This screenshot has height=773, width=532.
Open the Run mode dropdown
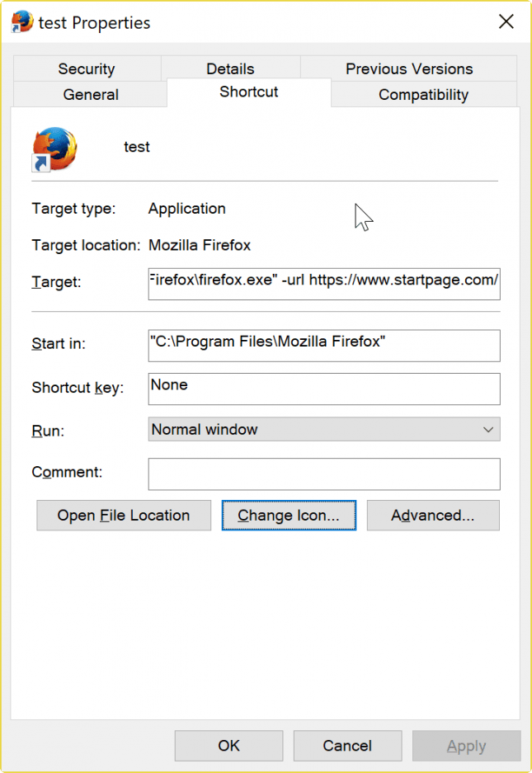pos(488,430)
